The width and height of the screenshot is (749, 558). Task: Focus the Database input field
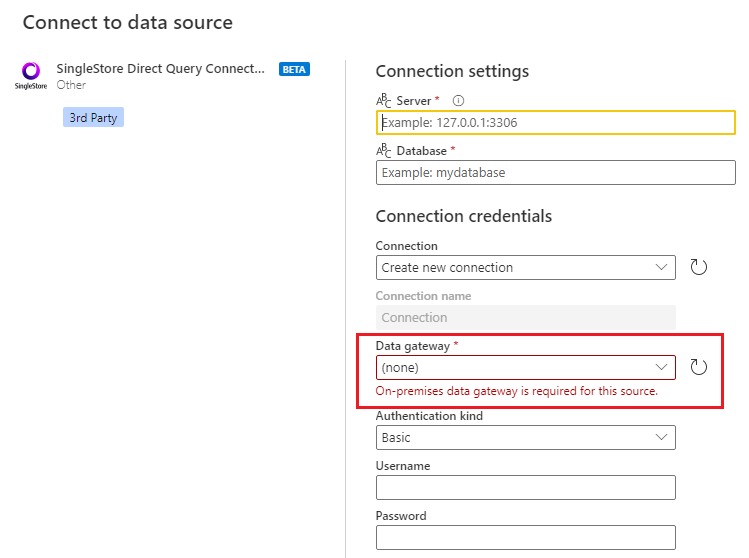(556, 172)
